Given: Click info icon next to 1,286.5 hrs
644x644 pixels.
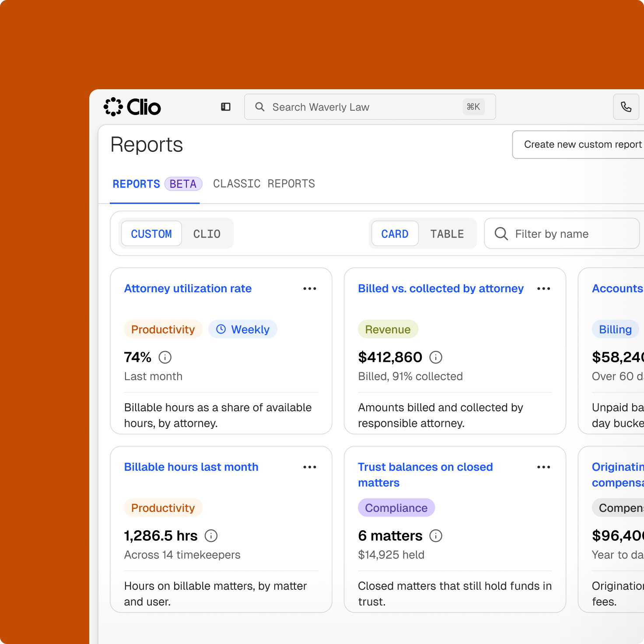Looking at the screenshot, I should click(x=211, y=536).
